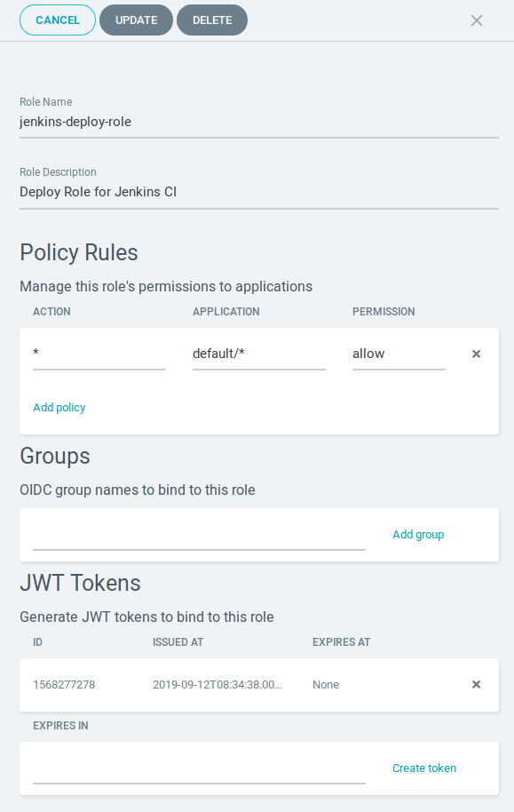Click the Add group link

click(x=418, y=534)
